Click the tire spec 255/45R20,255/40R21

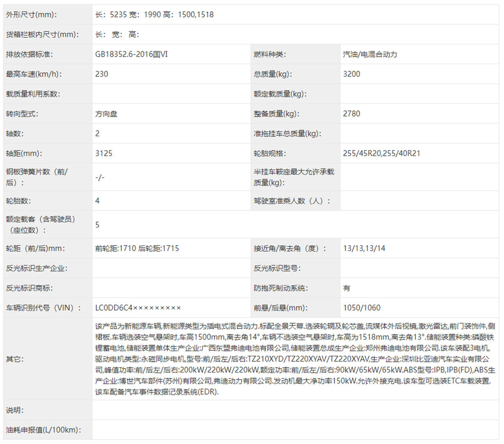click(x=381, y=153)
